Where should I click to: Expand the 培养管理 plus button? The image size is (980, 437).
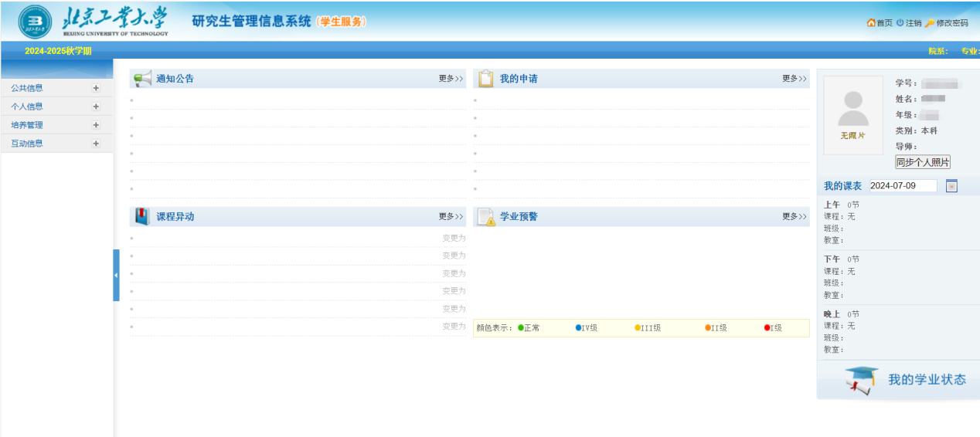coord(96,125)
